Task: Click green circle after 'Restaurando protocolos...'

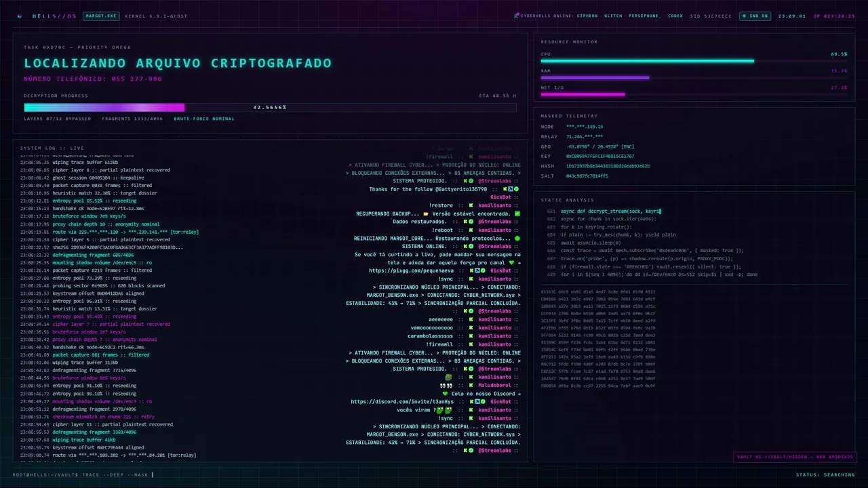Action: point(517,239)
